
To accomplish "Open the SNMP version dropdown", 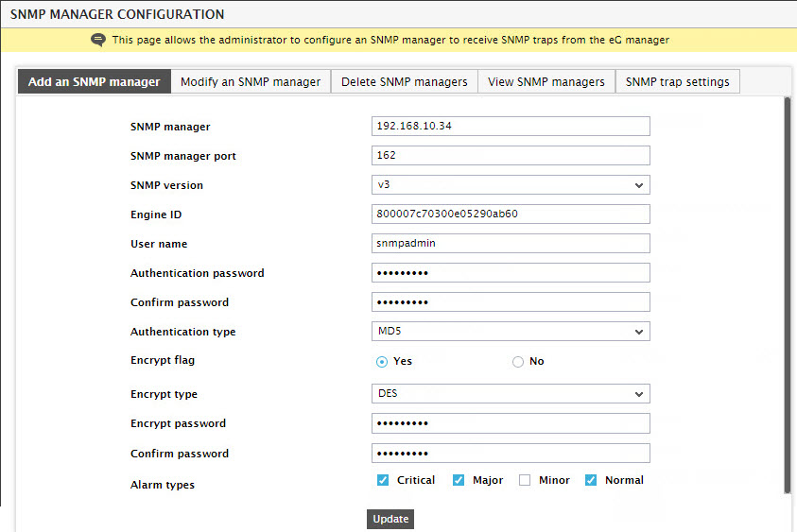I will pos(511,185).
